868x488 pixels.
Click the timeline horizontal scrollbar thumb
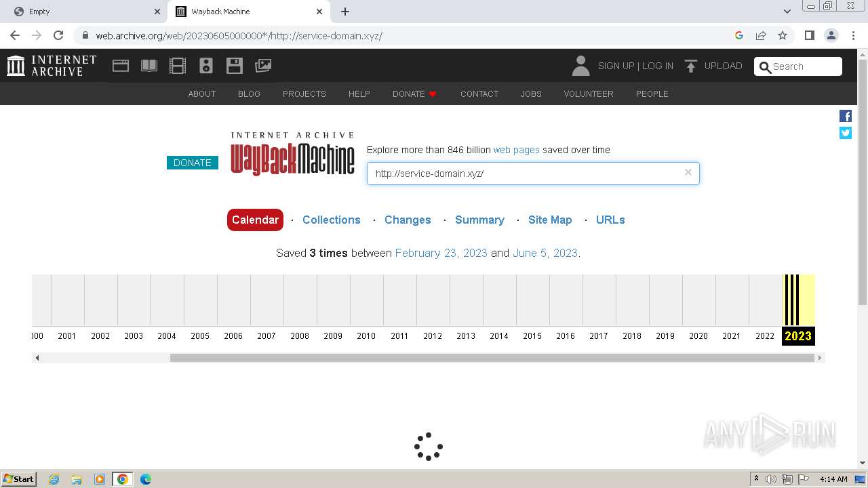pyautogui.click(x=492, y=358)
